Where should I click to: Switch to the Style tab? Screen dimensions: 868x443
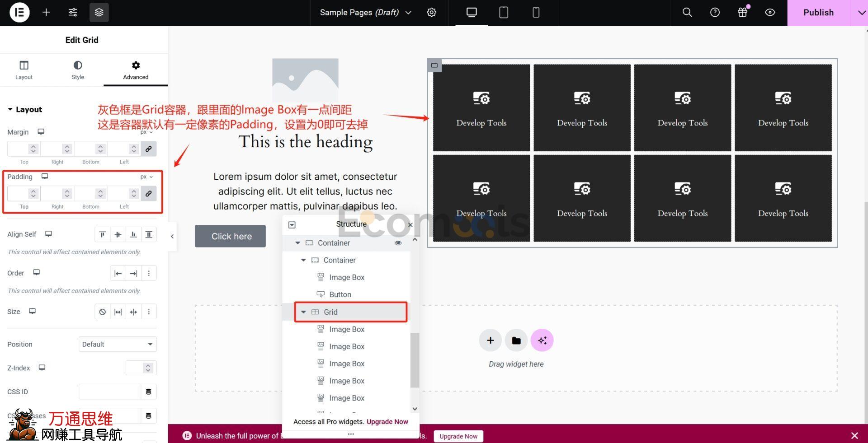[x=78, y=70]
